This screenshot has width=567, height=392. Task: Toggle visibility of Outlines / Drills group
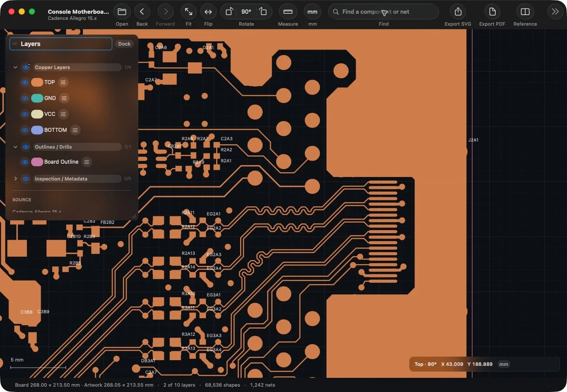(x=26, y=147)
